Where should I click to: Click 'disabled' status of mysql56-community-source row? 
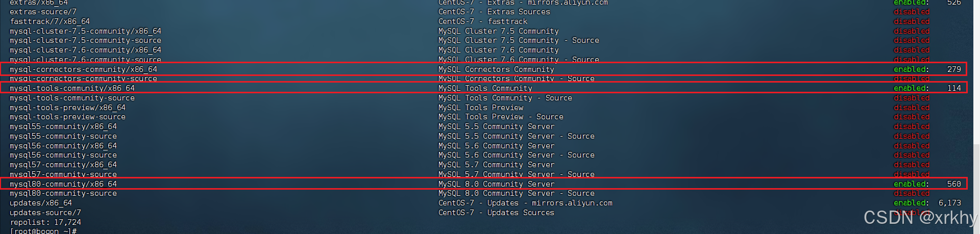pyautogui.click(x=911, y=155)
